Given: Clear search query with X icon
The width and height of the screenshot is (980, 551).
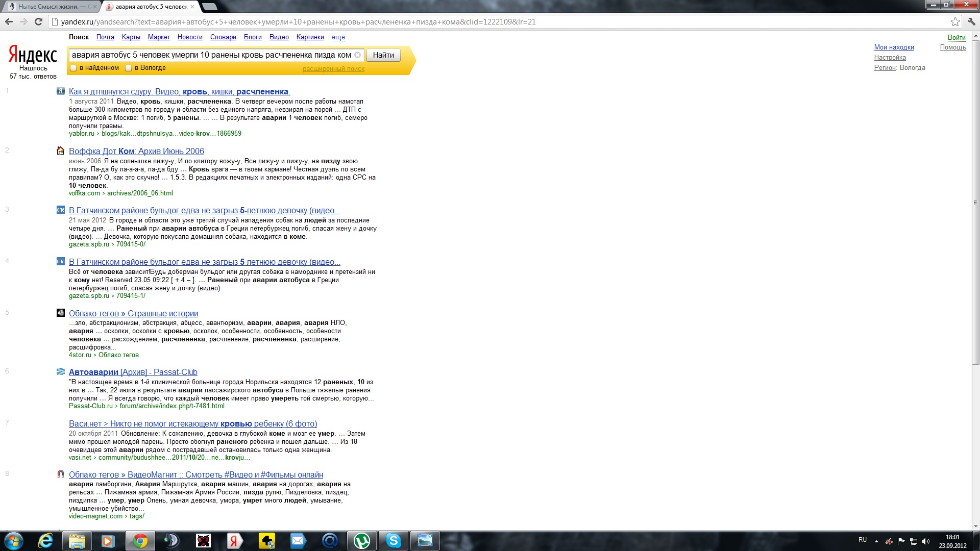Looking at the screenshot, I should click(x=358, y=55).
